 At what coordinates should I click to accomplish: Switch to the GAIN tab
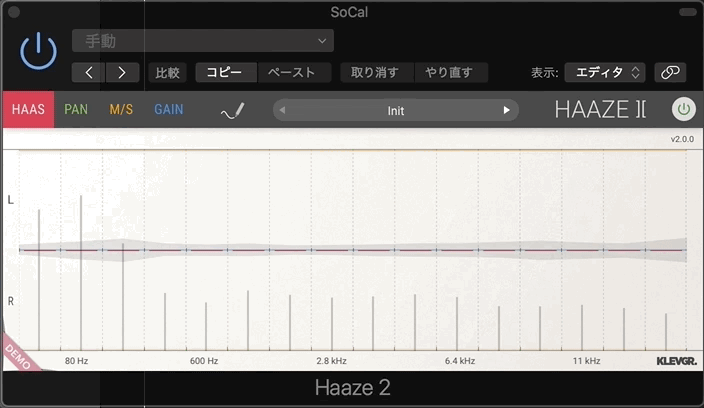coord(169,110)
